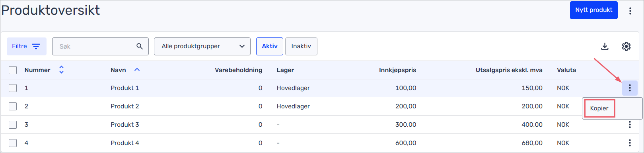Sort by Nummer column arrows
Screen dimensions: 644x153
[x=61, y=70]
